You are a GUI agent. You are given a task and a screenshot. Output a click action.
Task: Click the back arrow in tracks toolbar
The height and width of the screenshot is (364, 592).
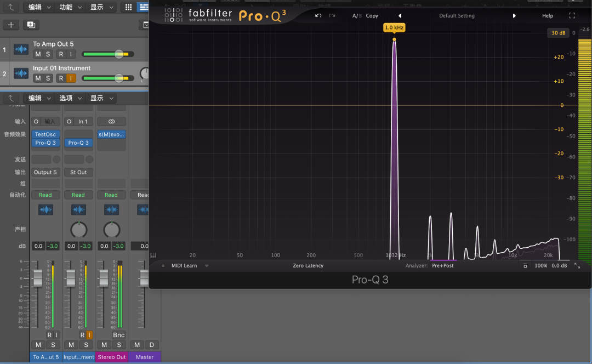[11, 7]
